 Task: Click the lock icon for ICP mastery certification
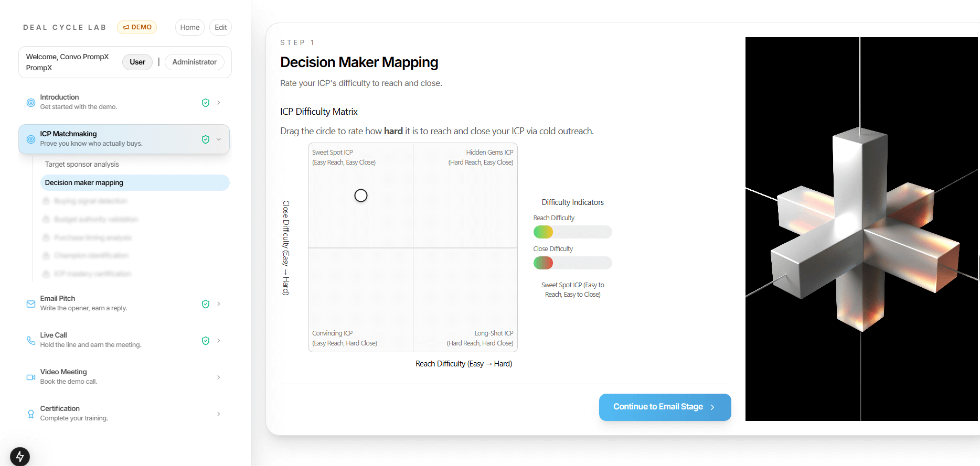(46, 274)
